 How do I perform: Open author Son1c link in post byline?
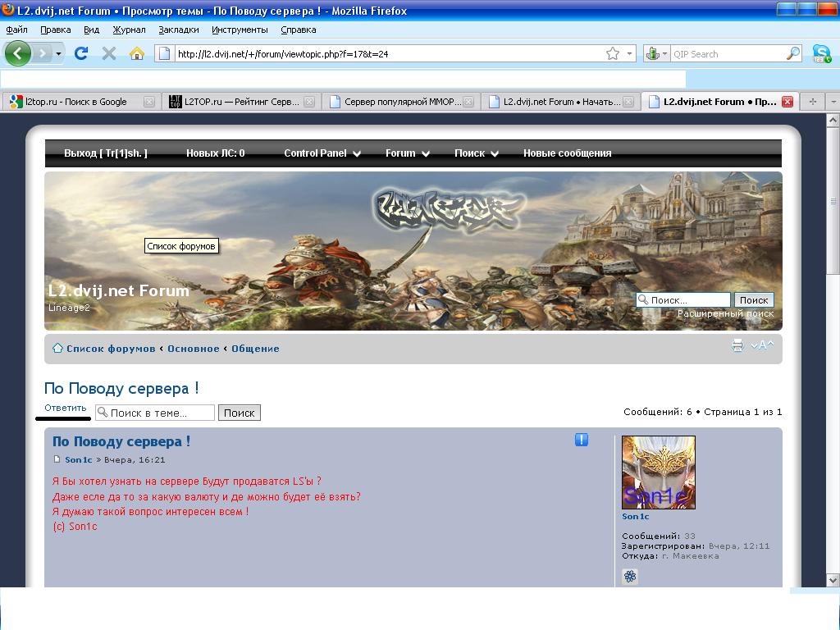(x=79, y=459)
